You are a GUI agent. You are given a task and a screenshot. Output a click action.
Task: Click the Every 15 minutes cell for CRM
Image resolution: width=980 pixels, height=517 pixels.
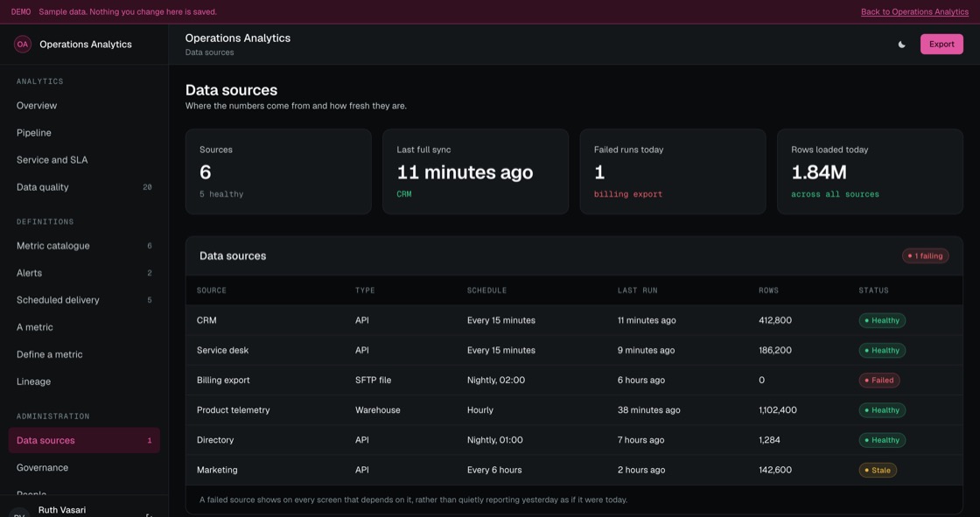point(501,320)
